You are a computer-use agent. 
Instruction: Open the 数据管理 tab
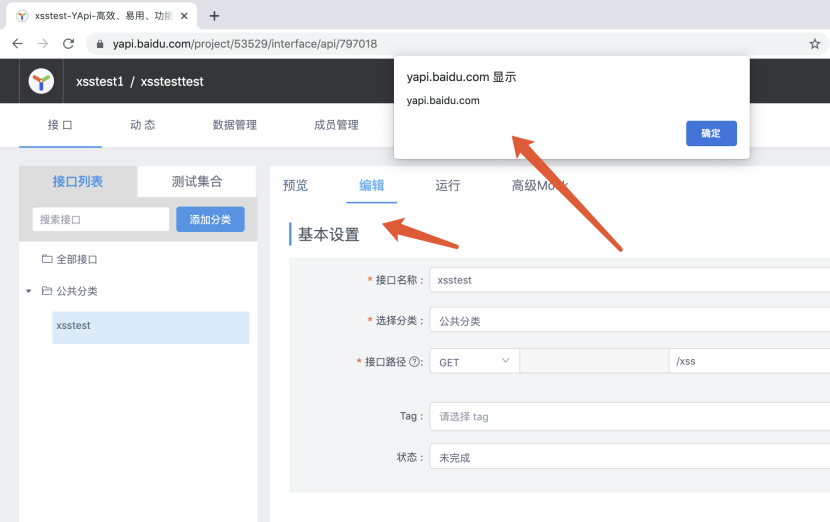click(x=234, y=125)
